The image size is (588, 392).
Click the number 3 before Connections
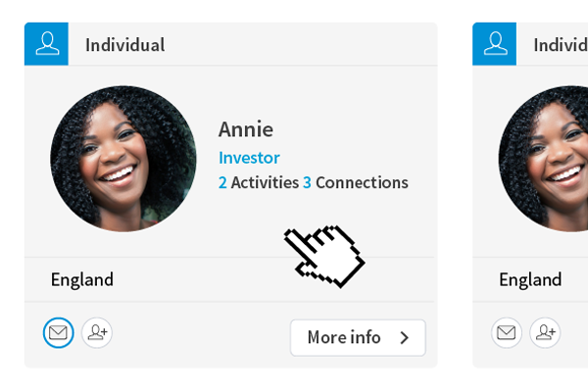307,183
